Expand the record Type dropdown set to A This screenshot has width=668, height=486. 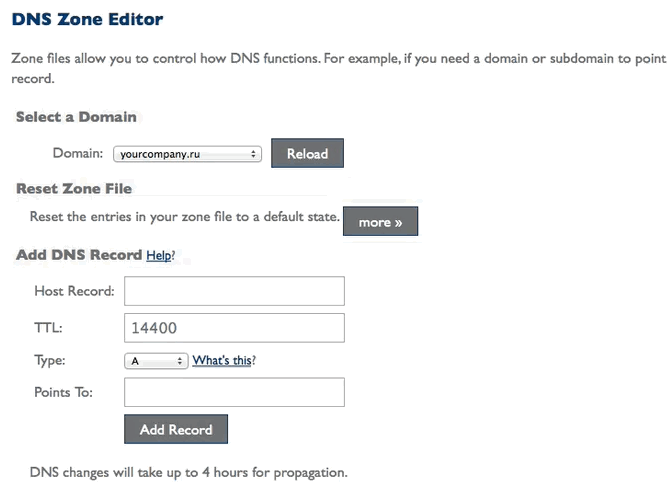click(x=156, y=361)
